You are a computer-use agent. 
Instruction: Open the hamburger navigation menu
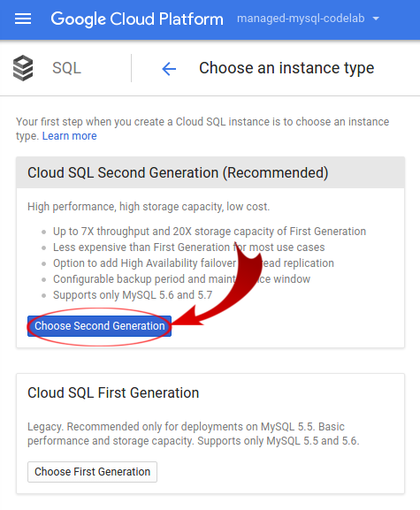[23, 19]
